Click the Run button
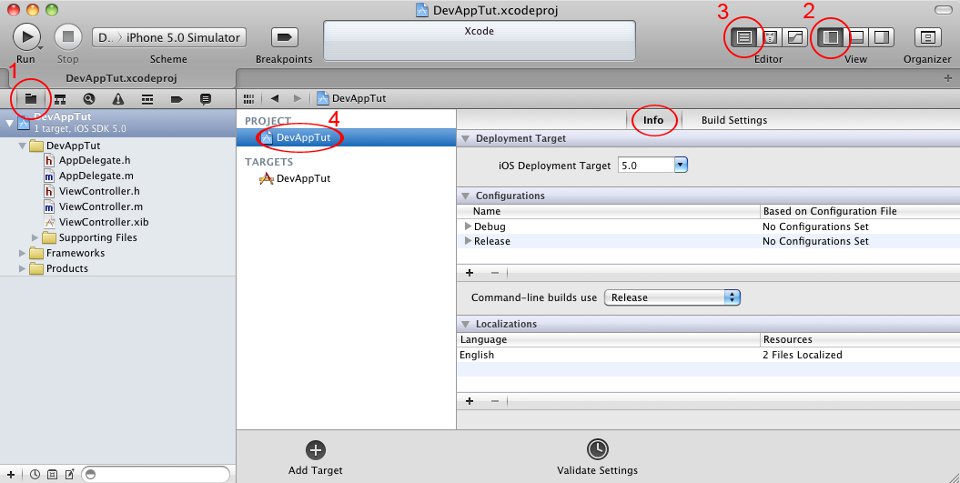 point(26,37)
